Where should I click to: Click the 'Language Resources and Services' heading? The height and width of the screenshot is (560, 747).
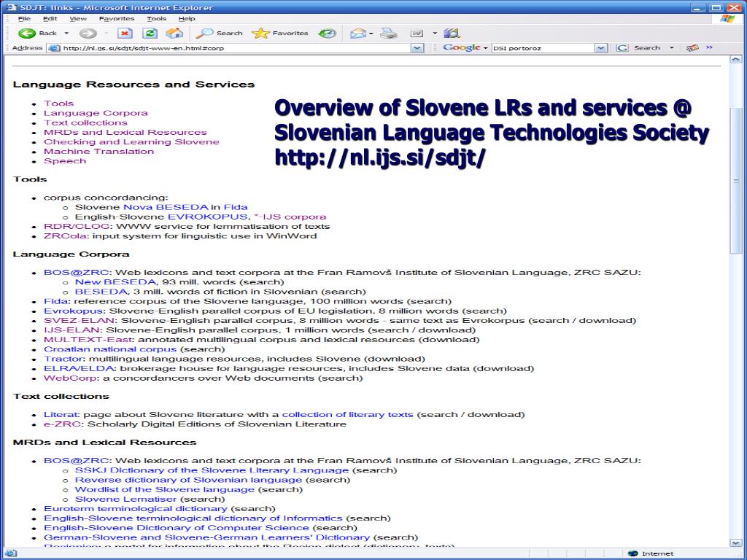tap(134, 85)
